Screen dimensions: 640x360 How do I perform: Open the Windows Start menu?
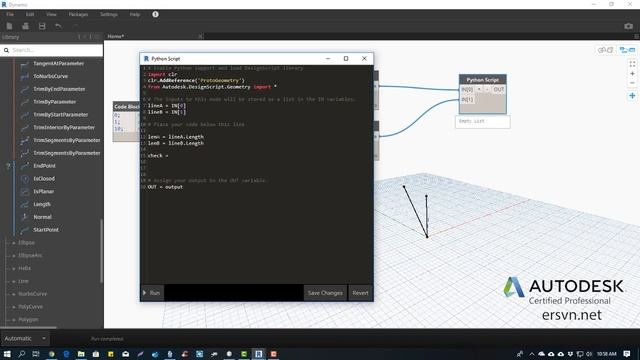pos(7,354)
